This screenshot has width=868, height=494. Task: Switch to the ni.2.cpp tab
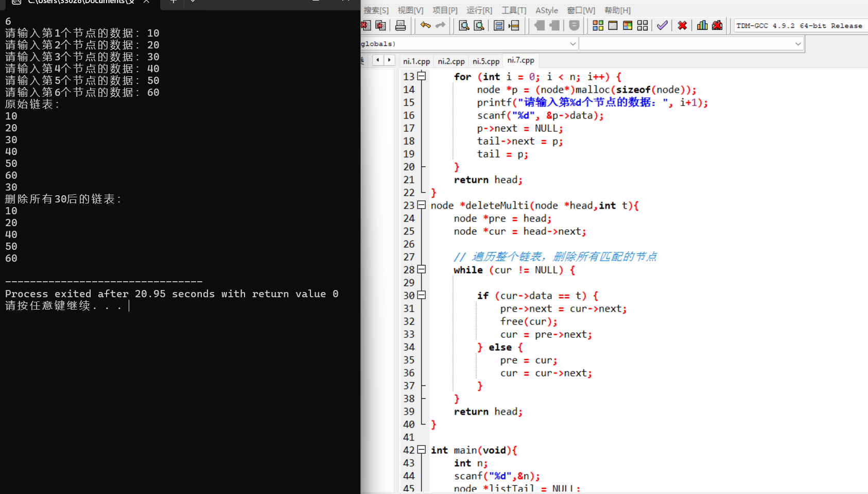(x=451, y=61)
